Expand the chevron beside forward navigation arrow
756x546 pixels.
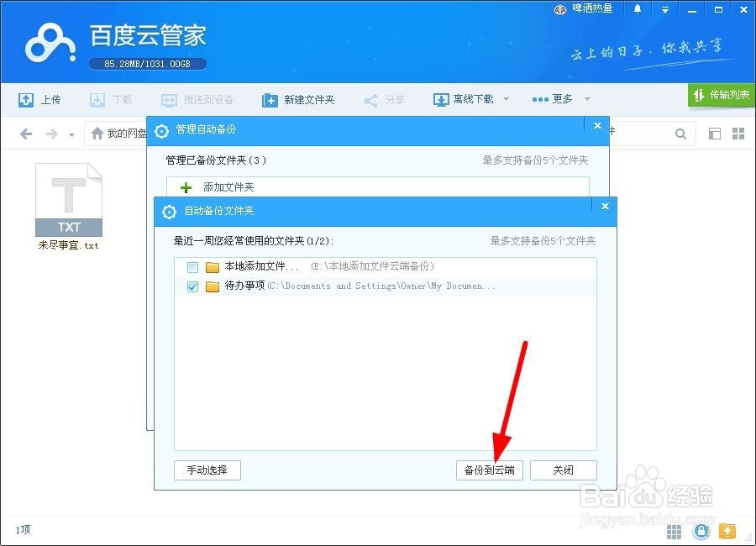coord(71,134)
